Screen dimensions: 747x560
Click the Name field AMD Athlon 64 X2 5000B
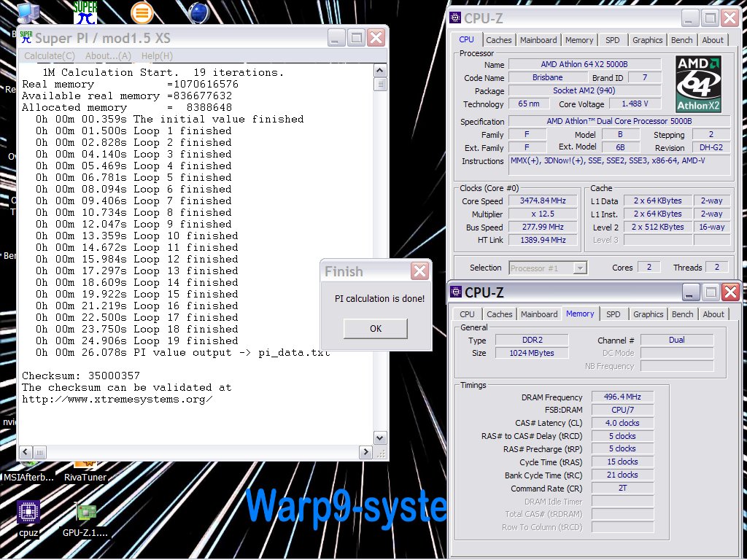(584, 64)
